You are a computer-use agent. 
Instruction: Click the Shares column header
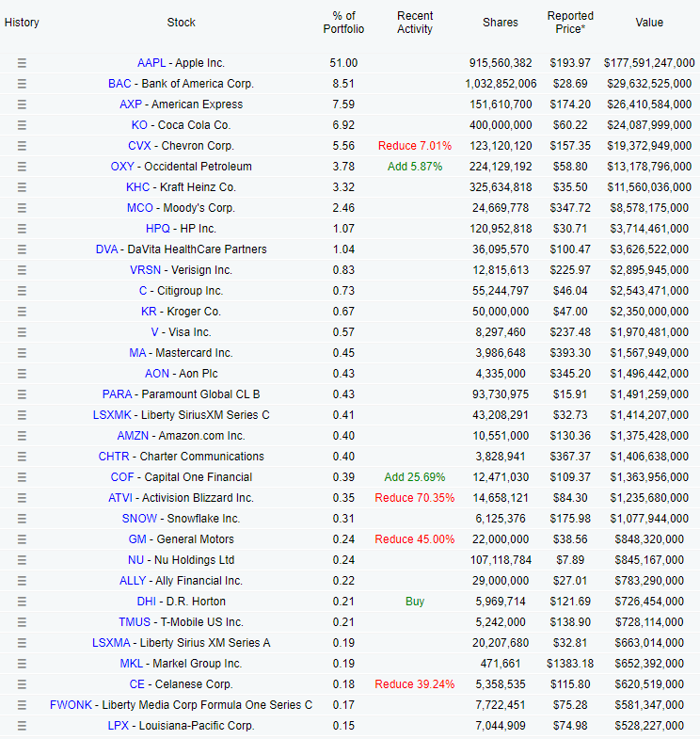coord(501,23)
